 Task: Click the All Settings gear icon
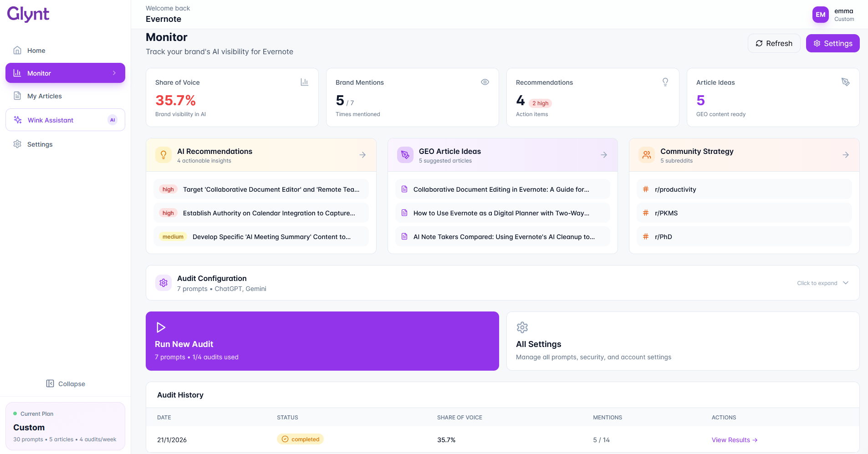(x=522, y=327)
